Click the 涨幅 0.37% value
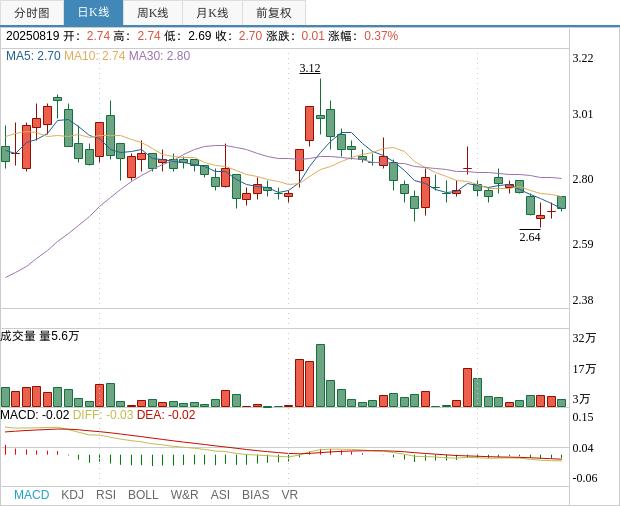 (381, 36)
